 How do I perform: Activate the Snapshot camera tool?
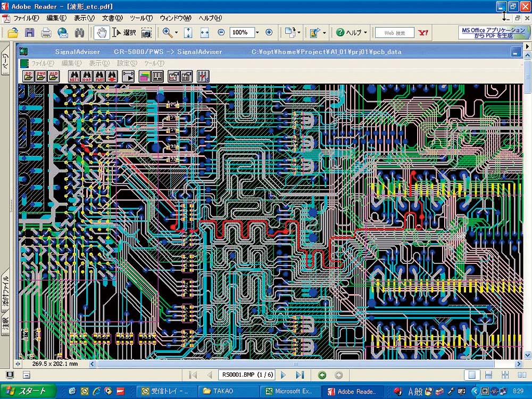click(146, 32)
